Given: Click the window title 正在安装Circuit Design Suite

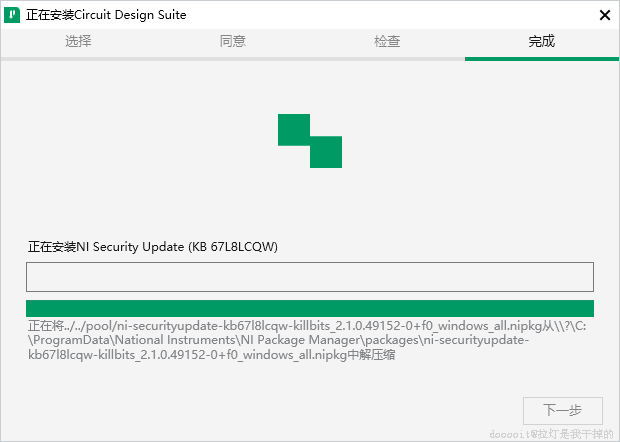Looking at the screenshot, I should pyautogui.click(x=106, y=15).
